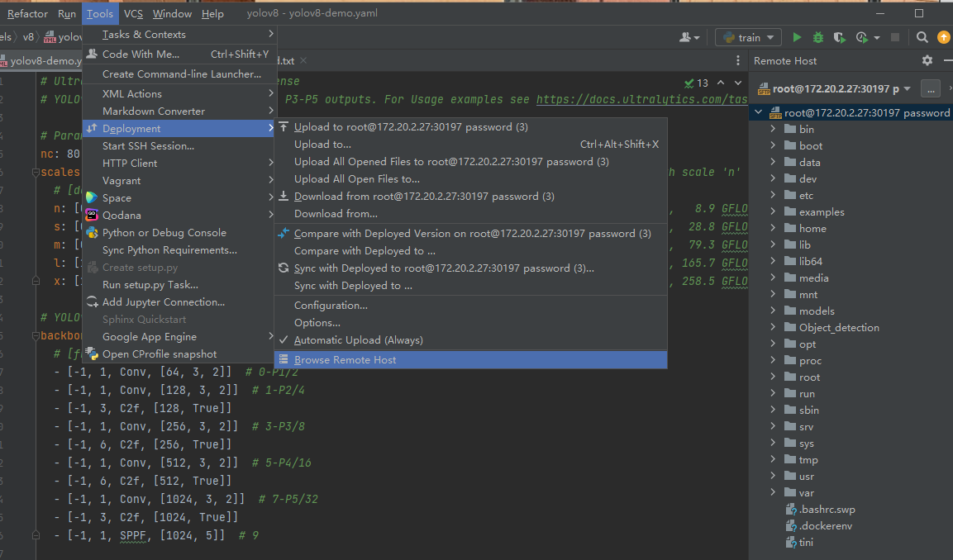Select Browse Remote Host menu item
This screenshot has width=953, height=560.
point(470,359)
